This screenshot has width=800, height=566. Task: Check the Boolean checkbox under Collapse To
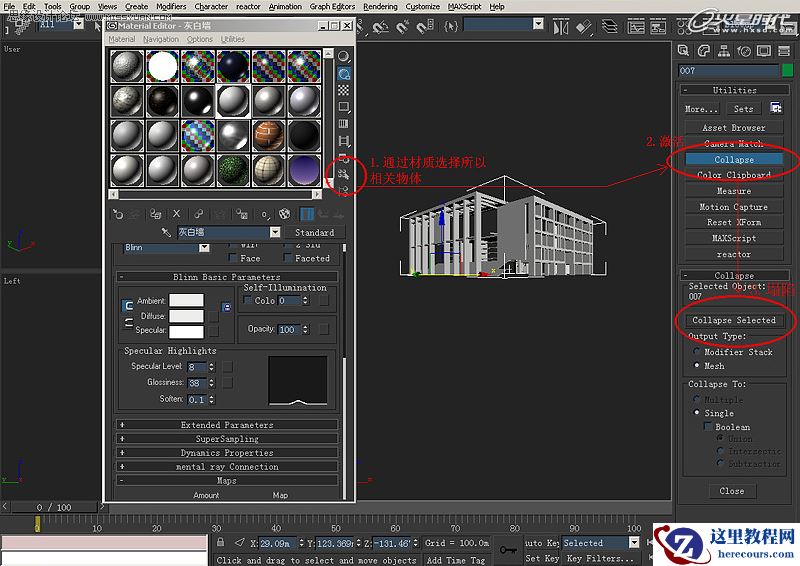(x=708, y=426)
